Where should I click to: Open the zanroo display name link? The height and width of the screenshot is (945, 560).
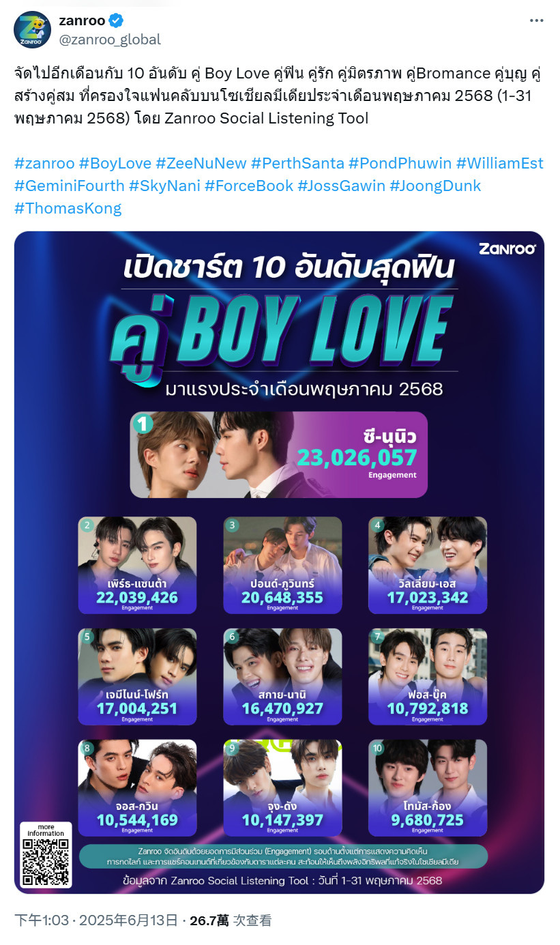click(82, 21)
